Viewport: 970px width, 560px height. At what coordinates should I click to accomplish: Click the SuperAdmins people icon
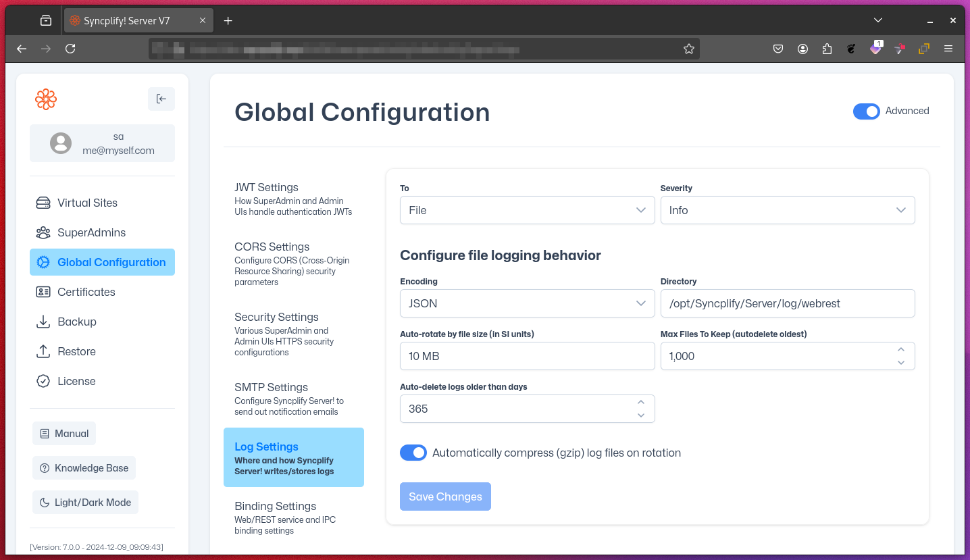point(43,232)
